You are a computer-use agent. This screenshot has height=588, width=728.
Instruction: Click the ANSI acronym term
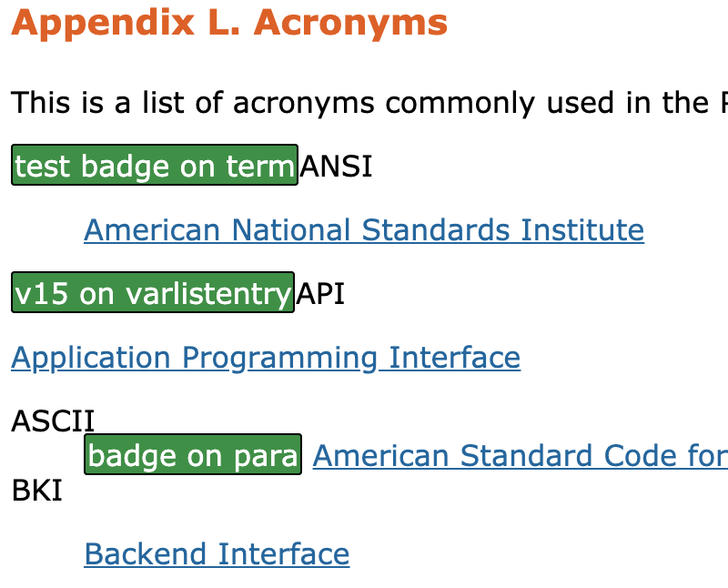click(x=336, y=167)
